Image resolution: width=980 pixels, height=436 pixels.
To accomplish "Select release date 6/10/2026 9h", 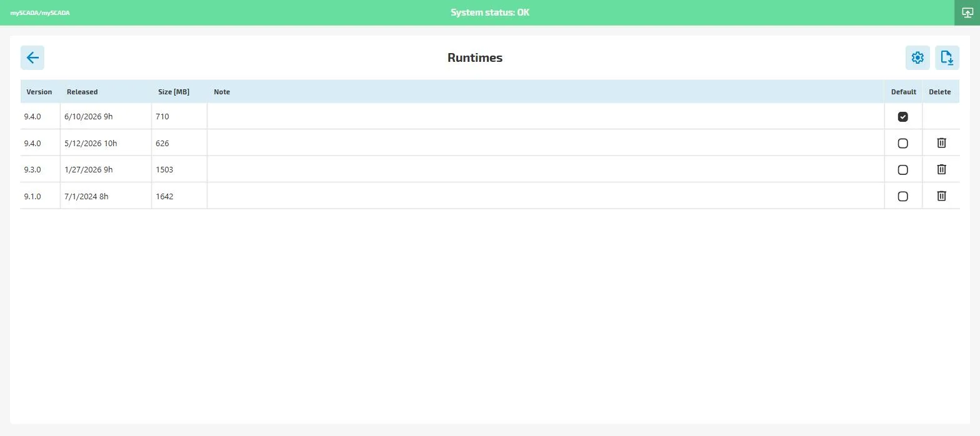I will coord(89,117).
